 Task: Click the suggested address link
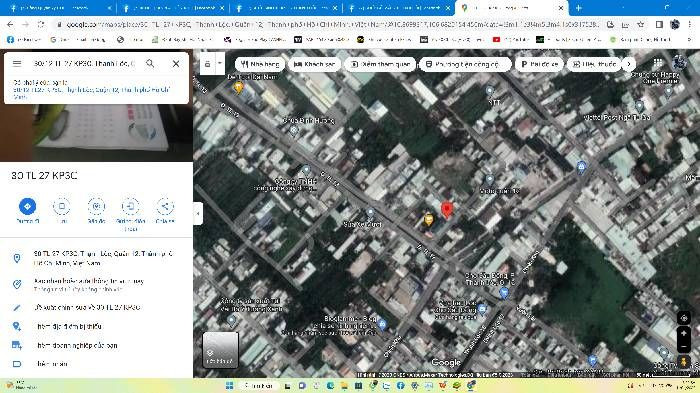92,93
